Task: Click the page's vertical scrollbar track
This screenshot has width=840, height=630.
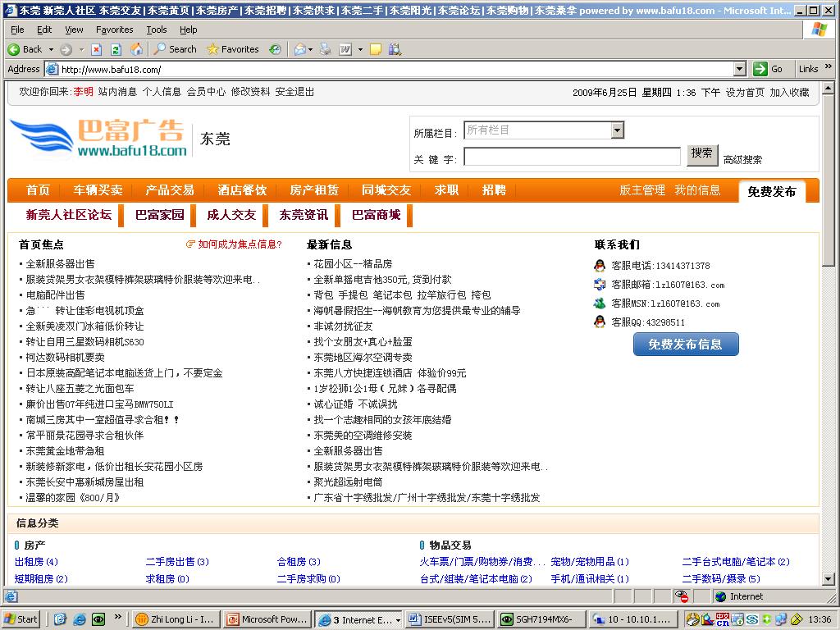Action: tap(829, 410)
